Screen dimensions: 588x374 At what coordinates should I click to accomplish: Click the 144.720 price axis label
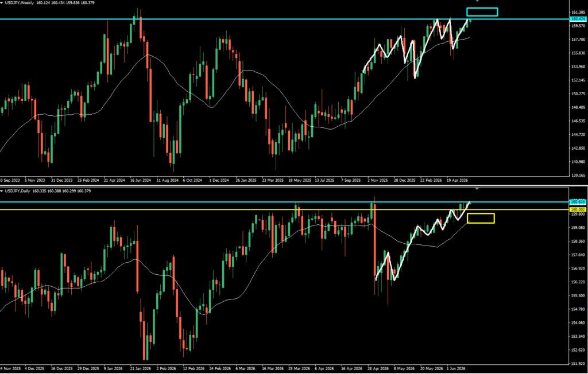(x=579, y=135)
